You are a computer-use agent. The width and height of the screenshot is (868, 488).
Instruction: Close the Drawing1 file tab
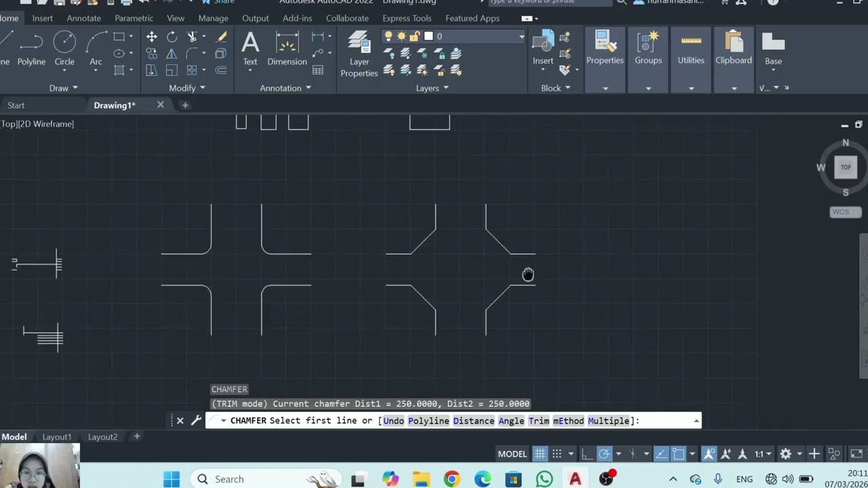coord(161,104)
